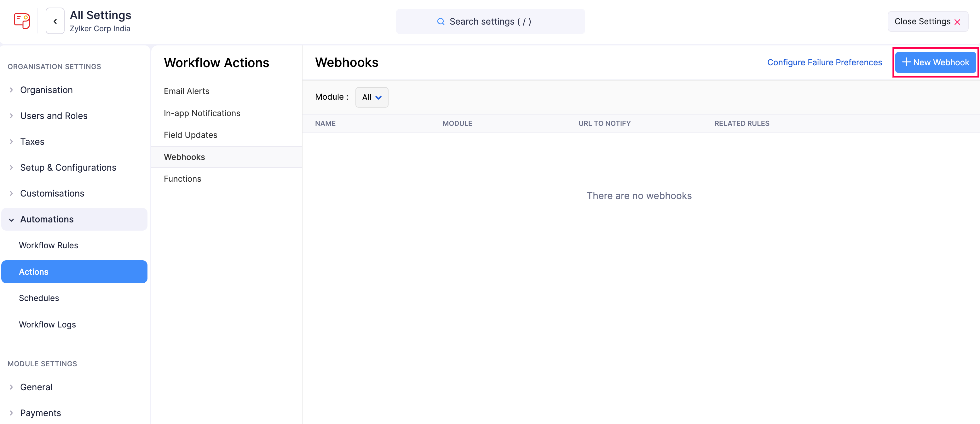Click the search magnifier icon

(441, 22)
